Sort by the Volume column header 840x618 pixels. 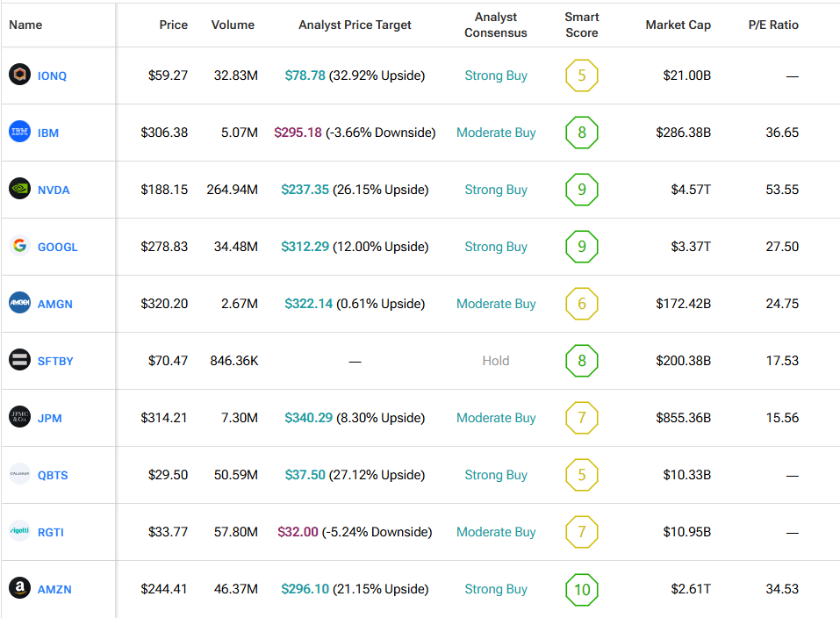(233, 25)
